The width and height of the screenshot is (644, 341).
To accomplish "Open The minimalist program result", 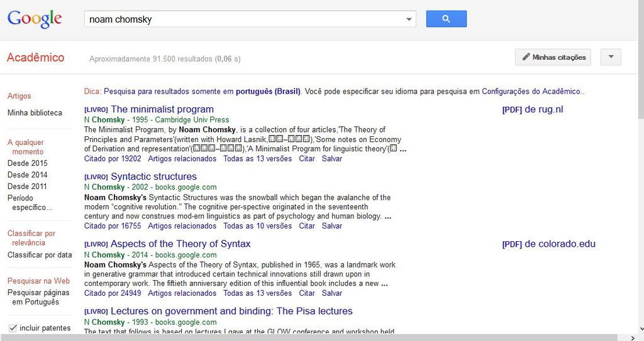I will click(x=162, y=109).
